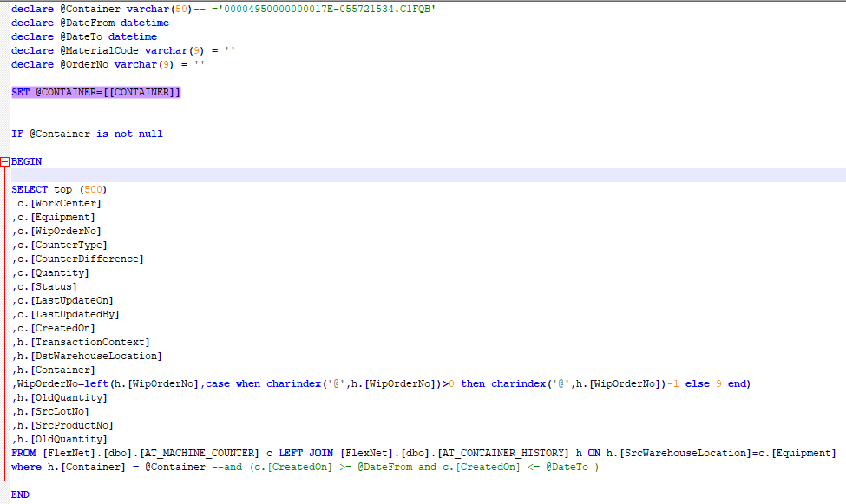This screenshot has width=846, height=504.
Task: Click the c.[LastUpdateOn] column line
Action: click(62, 300)
